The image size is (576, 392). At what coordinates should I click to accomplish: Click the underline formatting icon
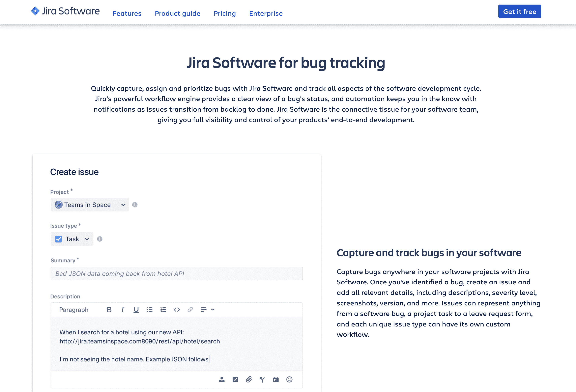coord(136,309)
